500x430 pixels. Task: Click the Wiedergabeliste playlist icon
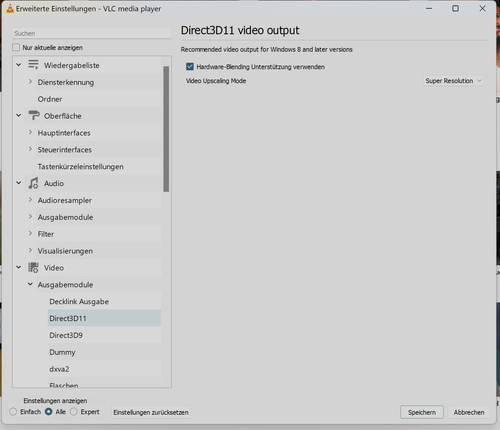(x=33, y=65)
